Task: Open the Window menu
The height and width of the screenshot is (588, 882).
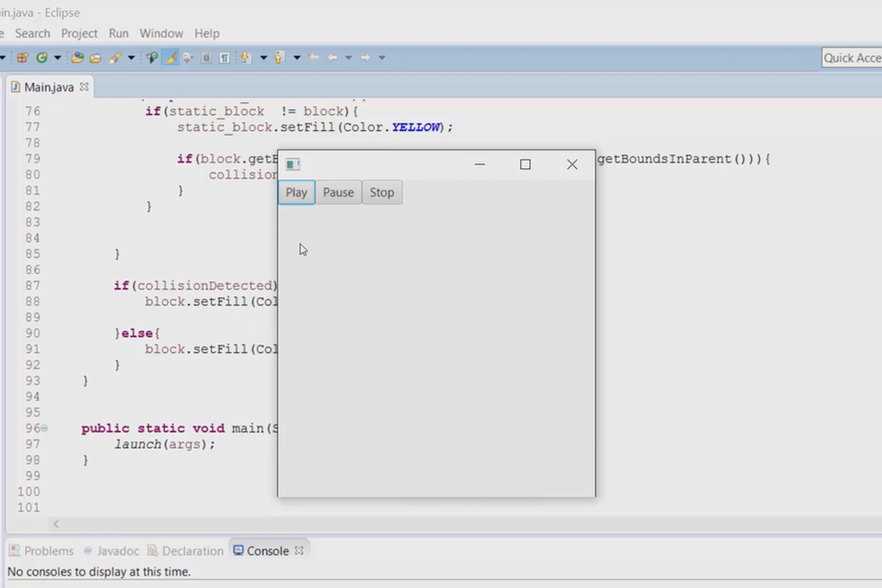Action: (x=161, y=33)
